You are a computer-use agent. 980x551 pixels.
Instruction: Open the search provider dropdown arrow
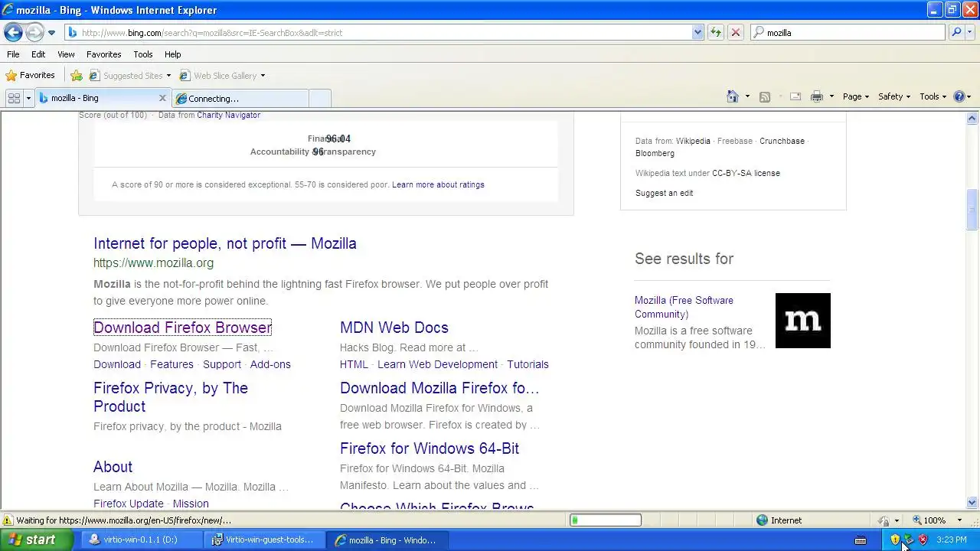point(970,33)
